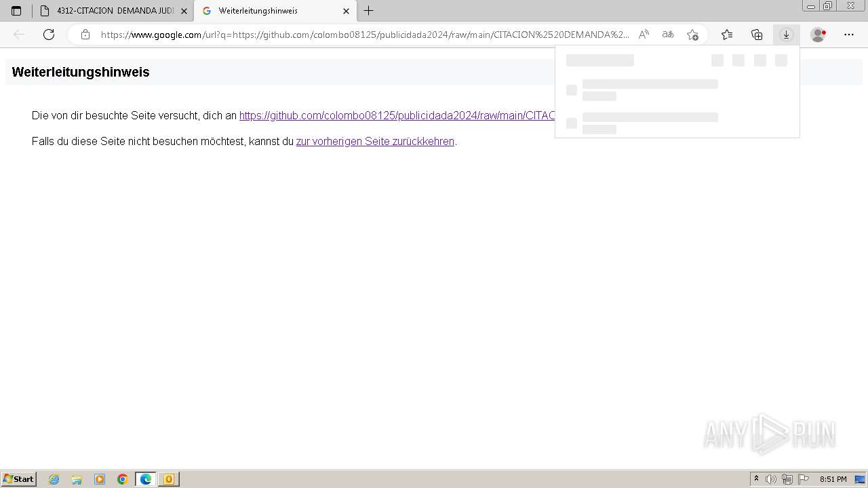Restore down the Edge browser window
Image resolution: width=868 pixels, height=488 pixels.
[828, 5]
